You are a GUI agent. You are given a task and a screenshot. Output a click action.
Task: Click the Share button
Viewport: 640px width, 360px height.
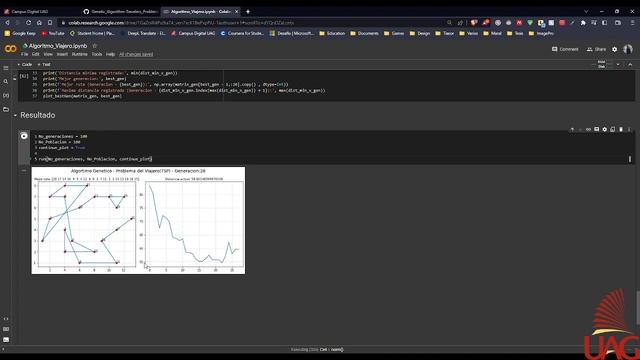click(x=596, y=49)
